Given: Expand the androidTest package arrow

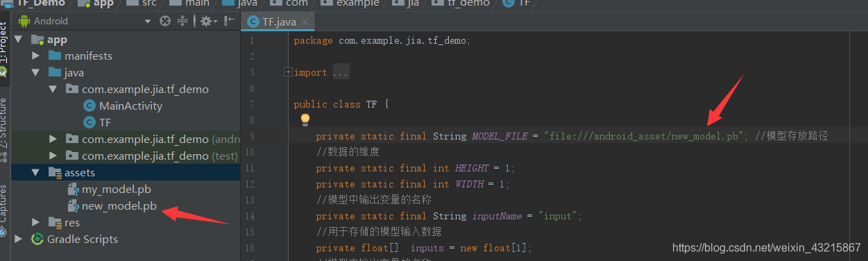Looking at the screenshot, I should tap(53, 139).
